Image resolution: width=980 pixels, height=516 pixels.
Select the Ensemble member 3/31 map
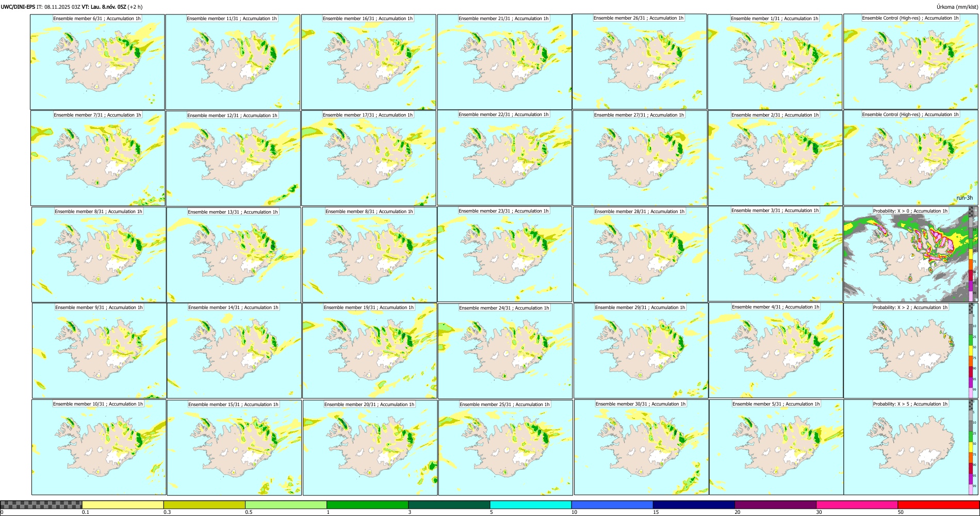(775, 253)
